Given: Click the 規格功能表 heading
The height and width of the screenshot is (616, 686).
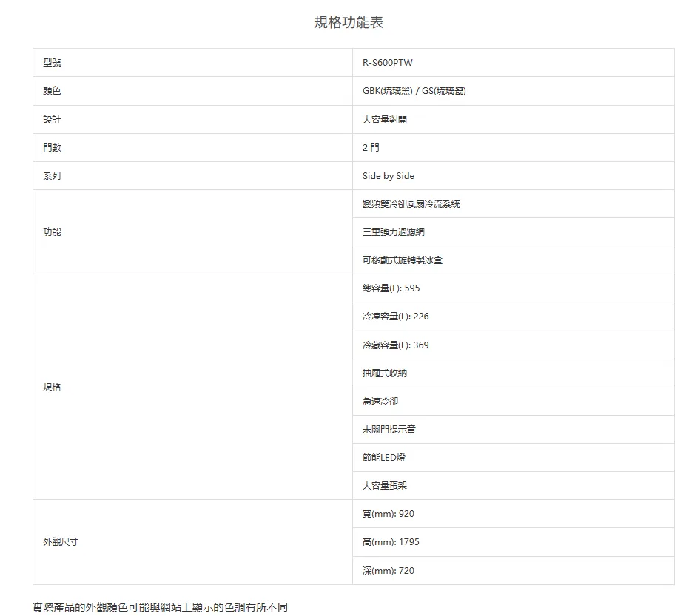Looking at the screenshot, I should click(x=349, y=23).
